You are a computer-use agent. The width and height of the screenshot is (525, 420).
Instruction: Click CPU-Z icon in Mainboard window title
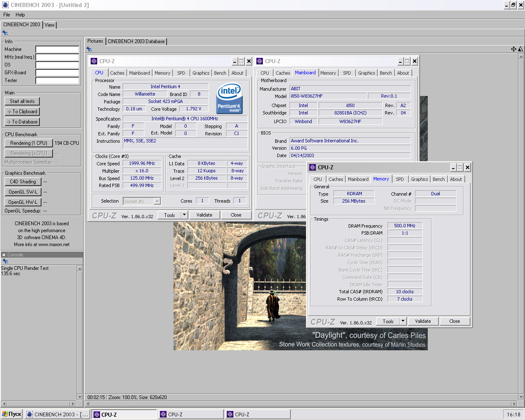(260, 61)
